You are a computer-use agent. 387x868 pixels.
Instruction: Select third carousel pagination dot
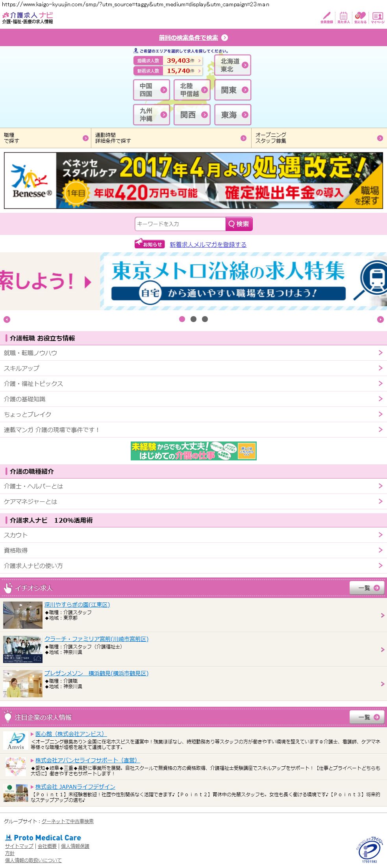coord(205,319)
